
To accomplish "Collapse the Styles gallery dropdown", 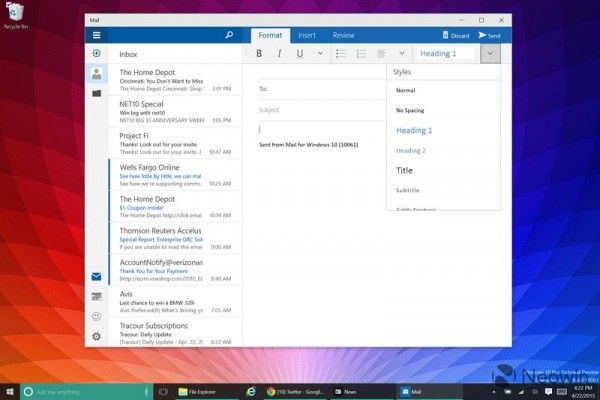I will click(x=489, y=54).
